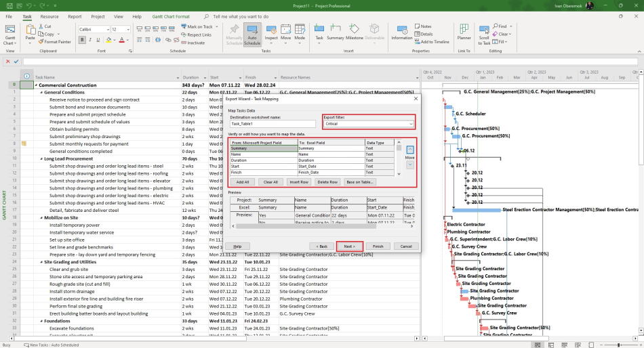Click the Clear All button
Screen dimensions: 644x348
270,182
